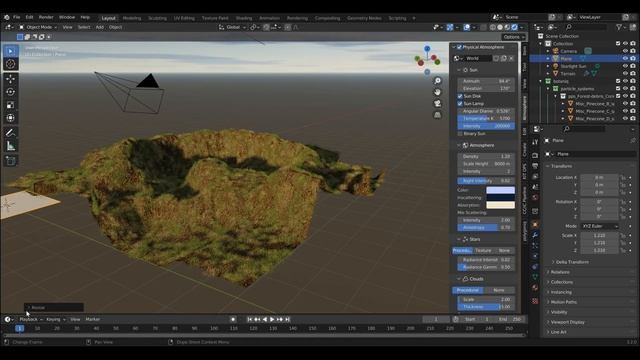Image resolution: width=640 pixels, height=360 pixels.
Task: Hide the Plane object in outliner
Action: click(625, 58)
